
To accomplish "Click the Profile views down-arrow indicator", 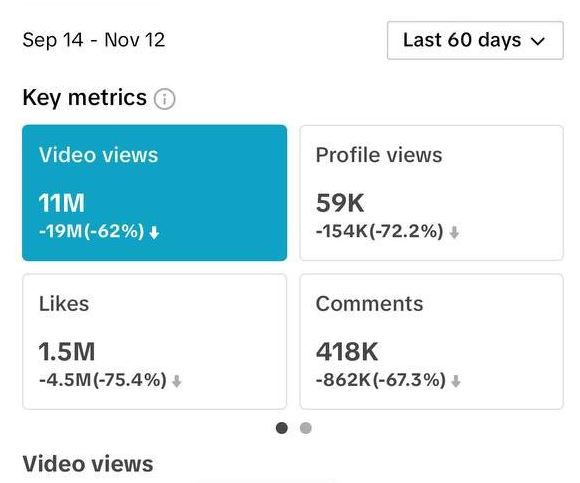I will [x=454, y=233].
